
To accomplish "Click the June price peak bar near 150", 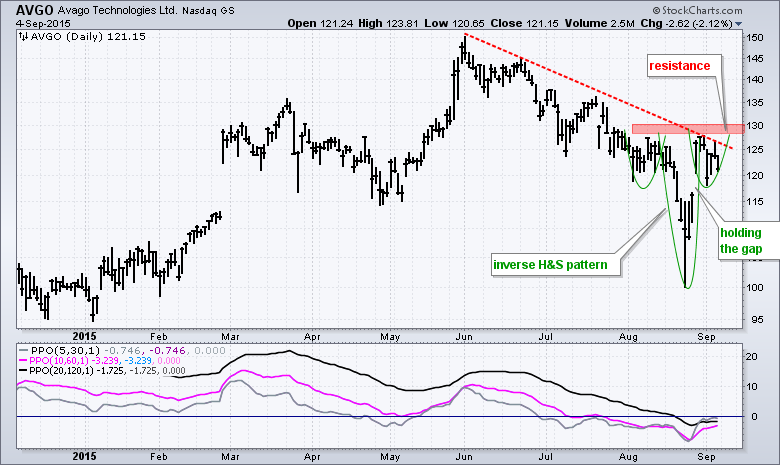I will tap(464, 49).
